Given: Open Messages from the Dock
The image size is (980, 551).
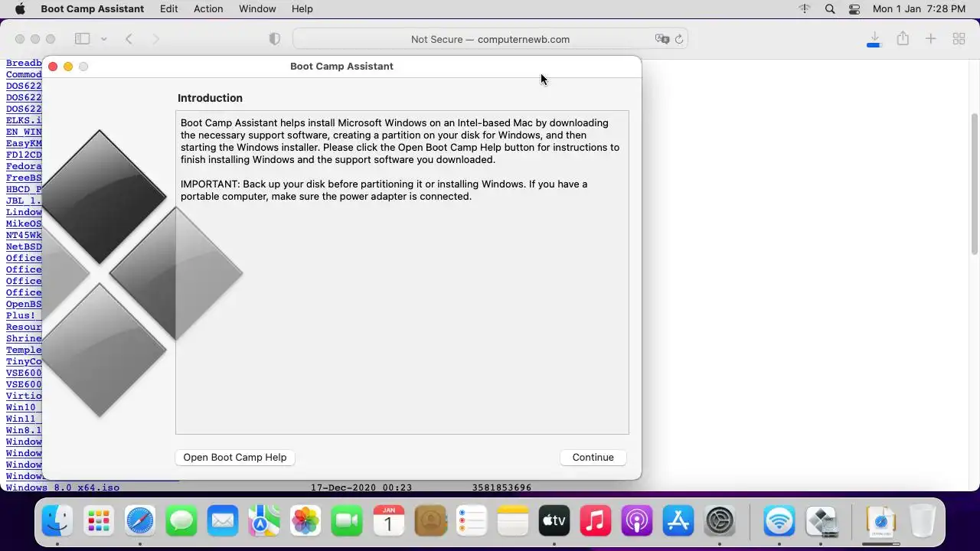Looking at the screenshot, I should point(181,522).
